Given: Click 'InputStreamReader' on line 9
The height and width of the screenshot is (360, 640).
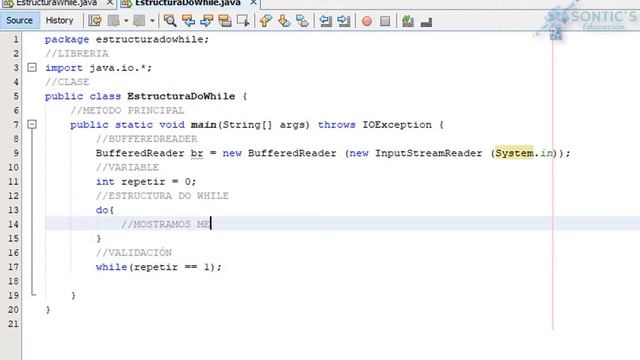Looking at the screenshot, I should tap(429, 153).
